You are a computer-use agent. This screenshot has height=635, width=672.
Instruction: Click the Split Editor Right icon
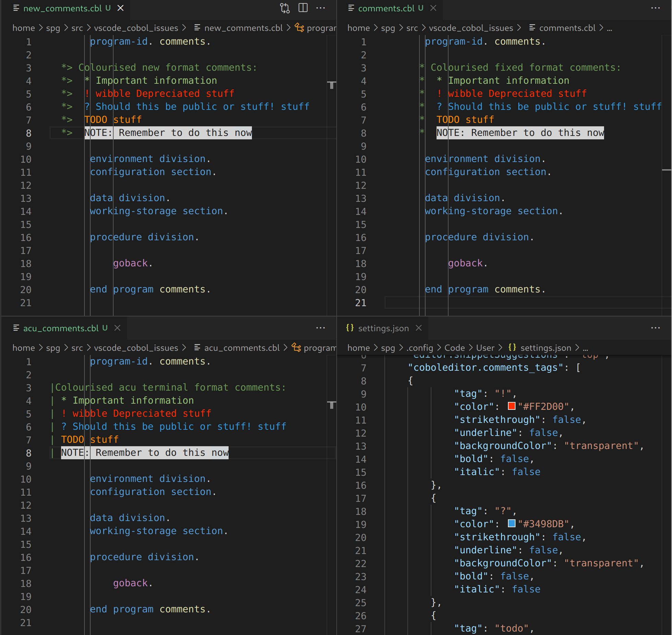click(303, 8)
